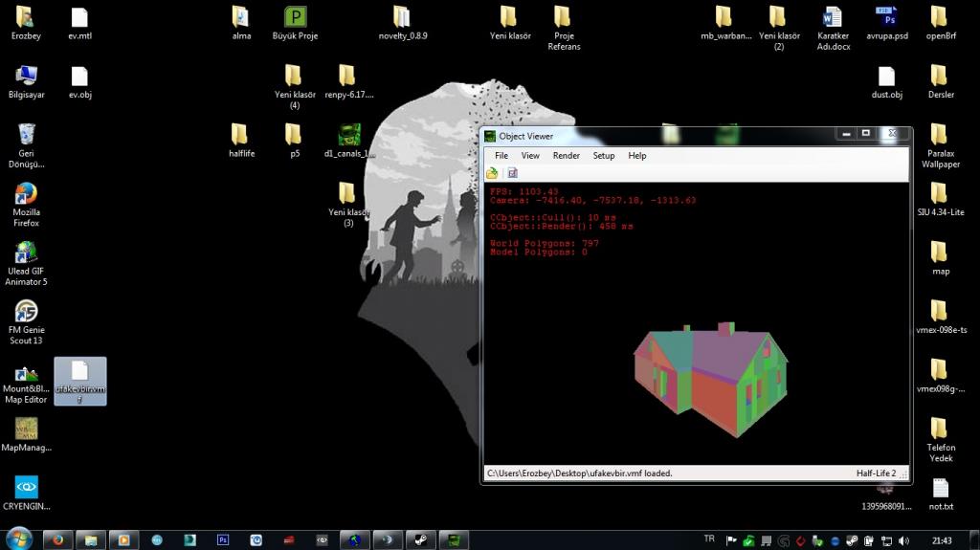Click the 21:43 taskbar clock
The width and height of the screenshot is (980, 550).
click(x=942, y=540)
